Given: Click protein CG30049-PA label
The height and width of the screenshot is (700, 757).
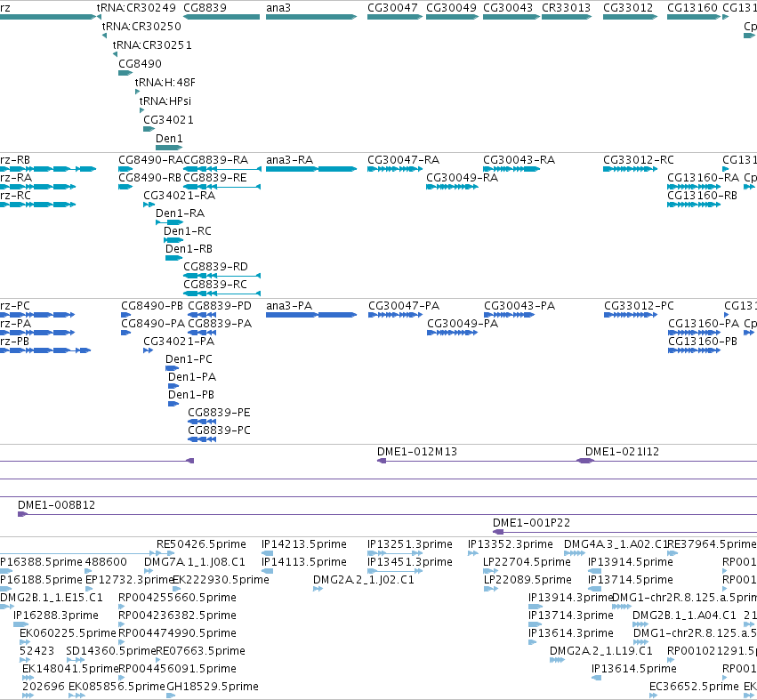Looking at the screenshot, I should 463,324.
